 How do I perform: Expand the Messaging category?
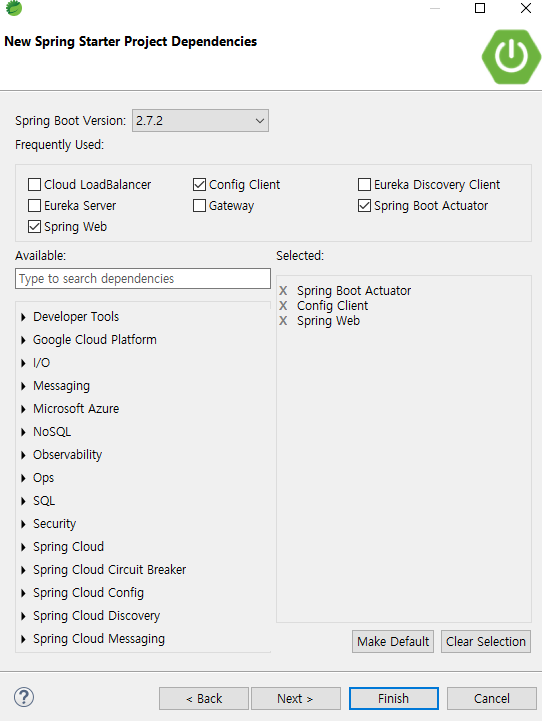point(23,386)
